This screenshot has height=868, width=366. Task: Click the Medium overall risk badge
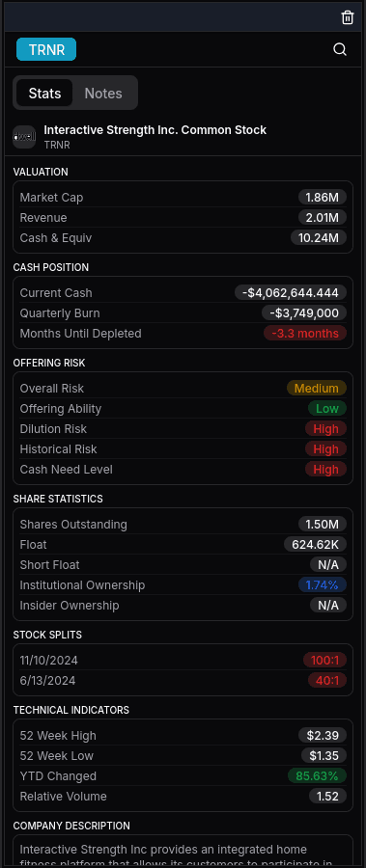(317, 388)
